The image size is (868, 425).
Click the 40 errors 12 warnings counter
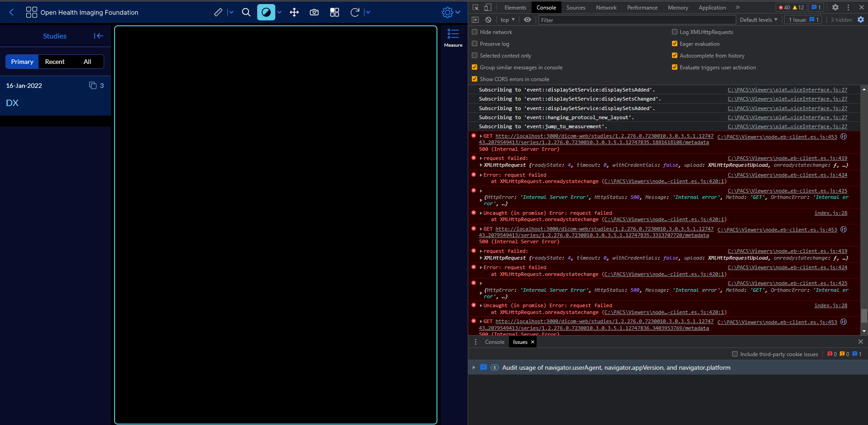(791, 7)
